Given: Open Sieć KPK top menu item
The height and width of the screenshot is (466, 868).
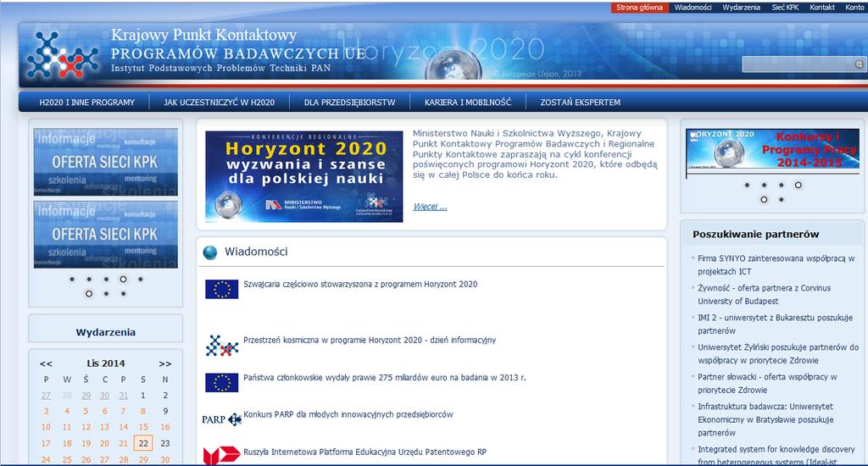Looking at the screenshot, I should (x=785, y=7).
